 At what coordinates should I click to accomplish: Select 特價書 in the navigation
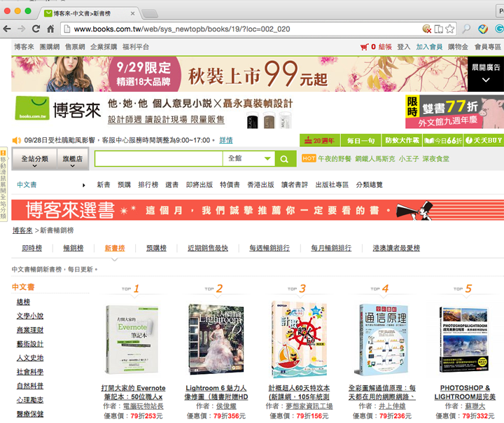pos(230,185)
